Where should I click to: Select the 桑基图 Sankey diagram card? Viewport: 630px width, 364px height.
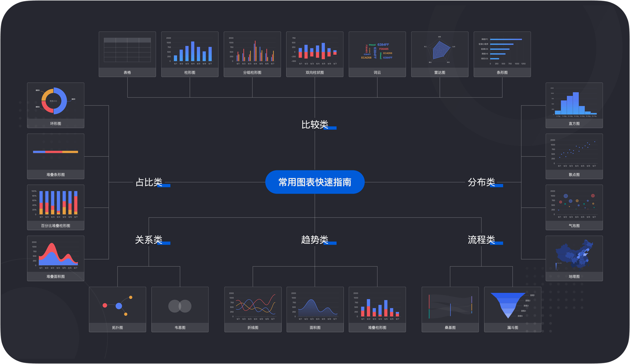tap(450, 309)
